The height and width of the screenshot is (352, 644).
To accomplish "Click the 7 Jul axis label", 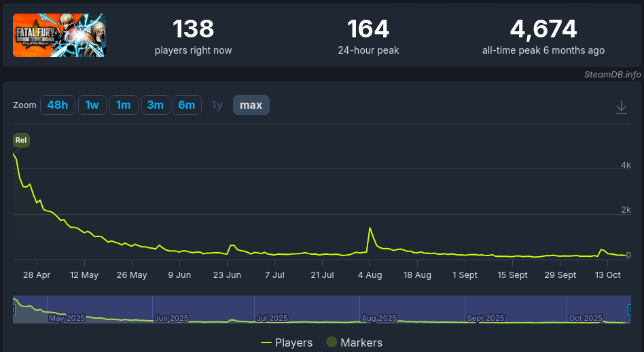I will pyautogui.click(x=274, y=275).
